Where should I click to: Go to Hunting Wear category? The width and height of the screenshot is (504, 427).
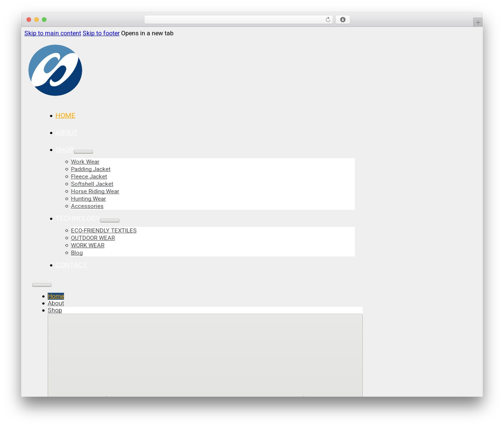(88, 199)
